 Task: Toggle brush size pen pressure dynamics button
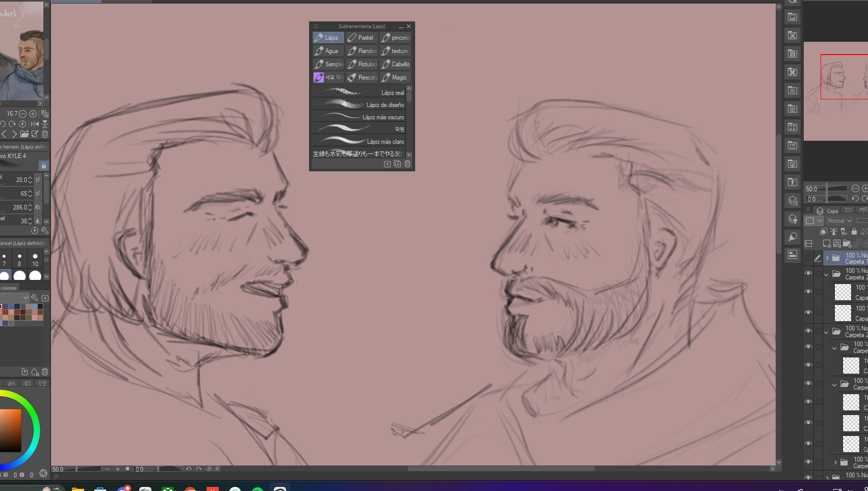tap(38, 179)
